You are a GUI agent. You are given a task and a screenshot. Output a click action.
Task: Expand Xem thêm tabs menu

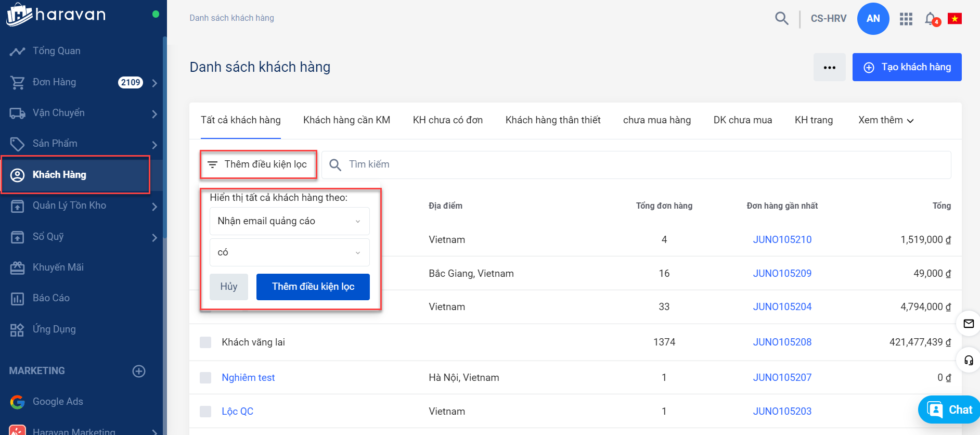[885, 120]
